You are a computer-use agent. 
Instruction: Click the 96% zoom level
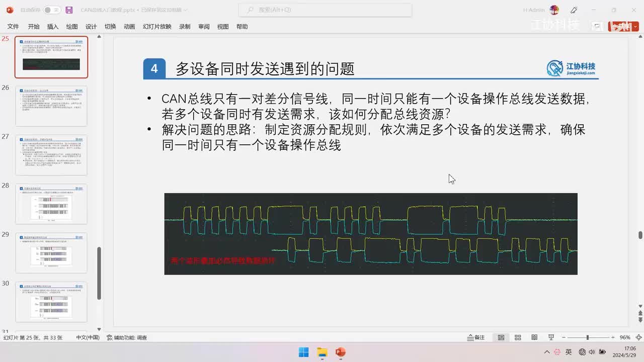click(625, 337)
